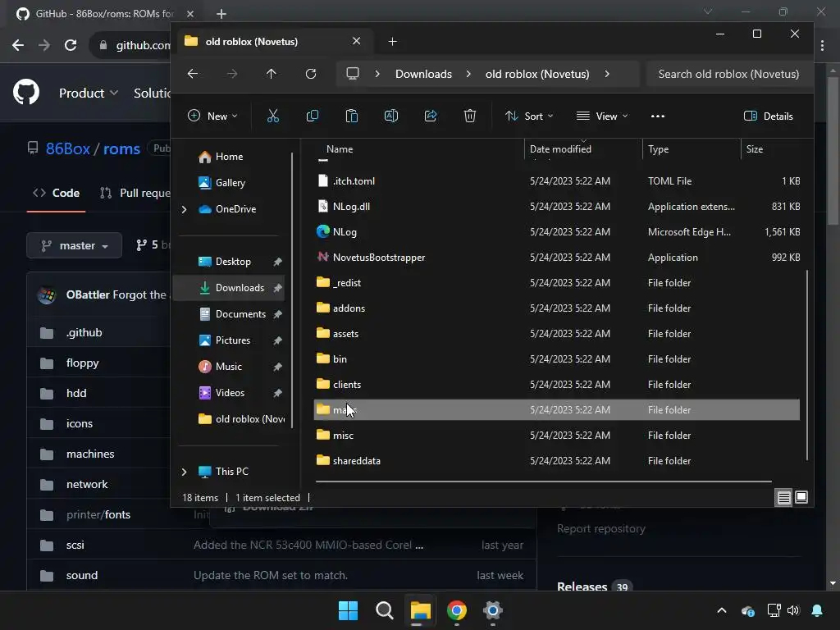840x630 pixels.
Task: Click chevron after Downloads in address bar
Action: 468,74
